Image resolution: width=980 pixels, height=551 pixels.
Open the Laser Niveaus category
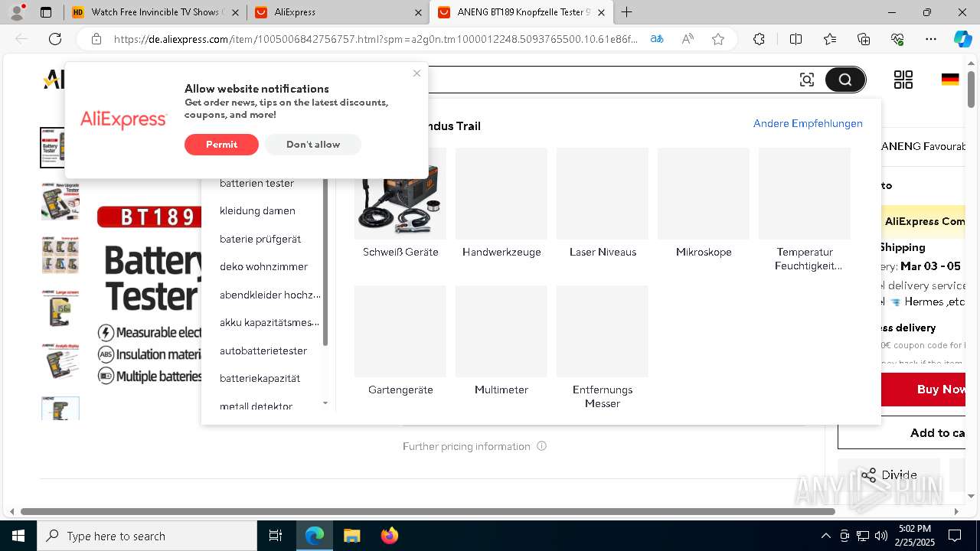coord(603,204)
